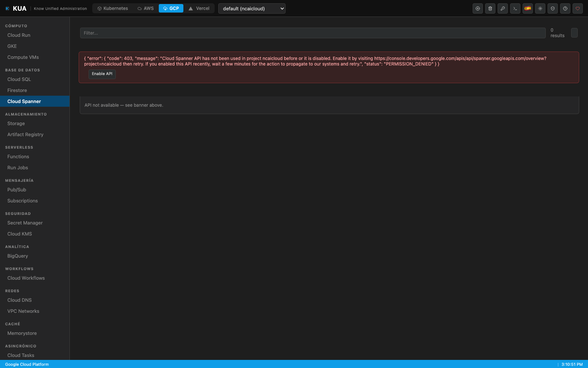Click 'Google Cloud Platform' in the status bar
This screenshot has height=368, width=588.
pos(27,364)
